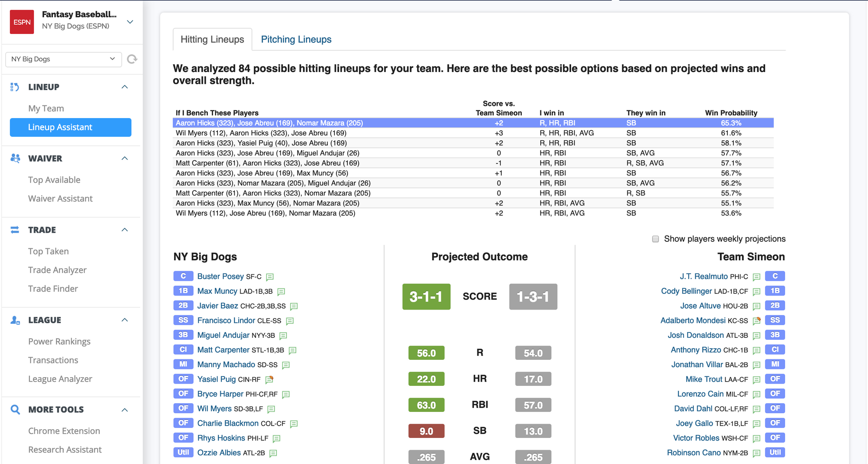Open the note icon beside Josh Donaldson
This screenshot has width=868, height=464.
click(x=756, y=336)
